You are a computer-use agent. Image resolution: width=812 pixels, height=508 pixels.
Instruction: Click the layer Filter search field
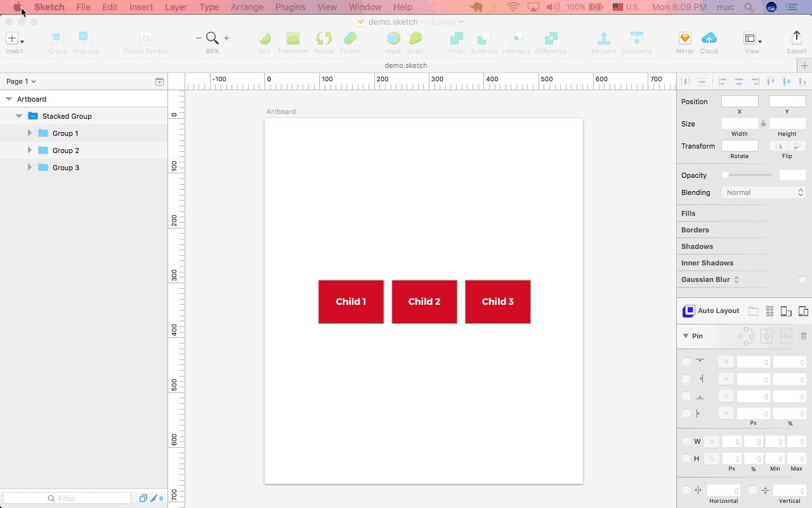(x=67, y=498)
